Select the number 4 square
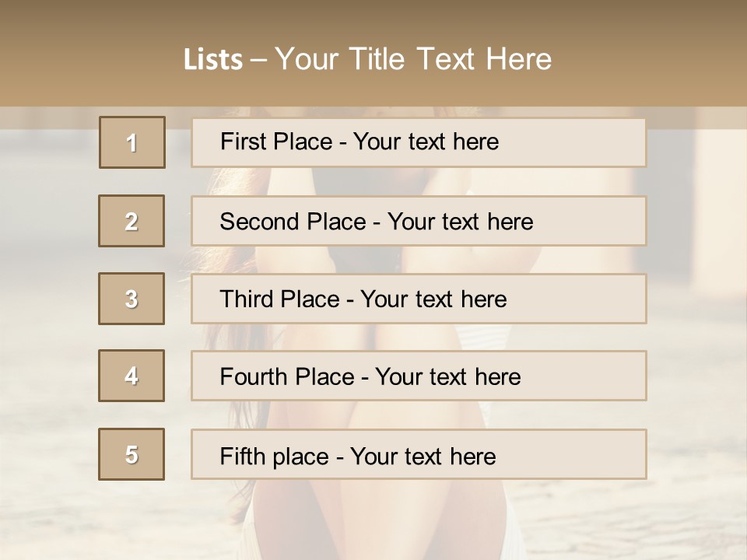 (x=132, y=376)
